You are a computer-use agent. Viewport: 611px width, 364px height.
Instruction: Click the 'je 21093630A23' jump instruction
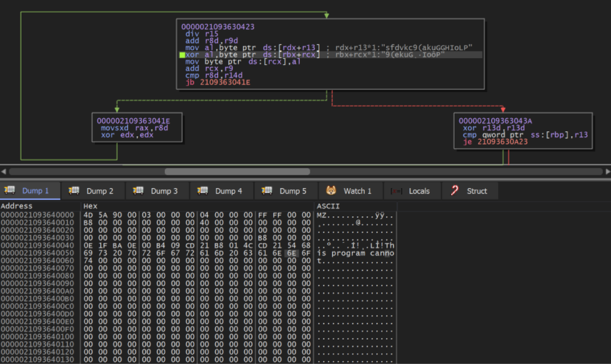pos(495,142)
